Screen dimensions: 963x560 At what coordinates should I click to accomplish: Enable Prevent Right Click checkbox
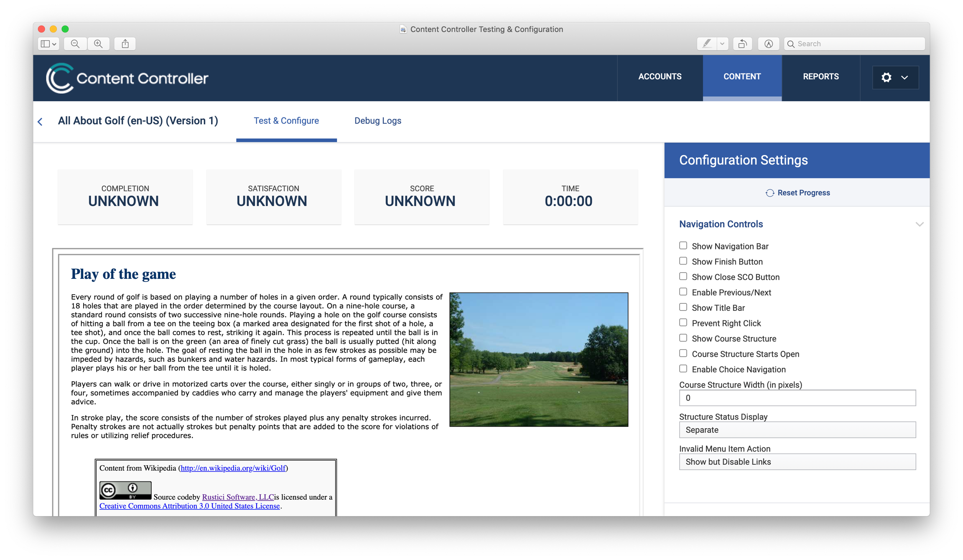click(x=683, y=323)
